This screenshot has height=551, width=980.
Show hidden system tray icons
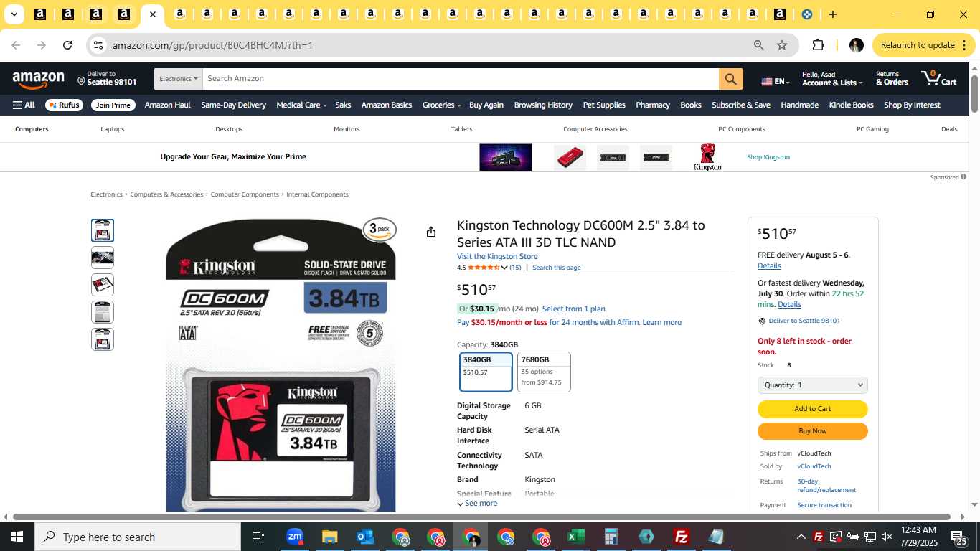[x=801, y=537]
